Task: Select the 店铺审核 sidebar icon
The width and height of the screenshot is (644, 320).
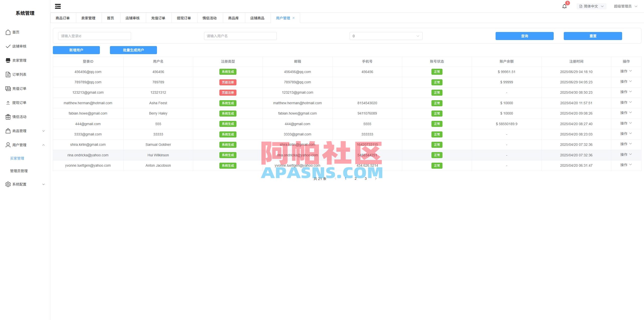Action: [x=8, y=46]
